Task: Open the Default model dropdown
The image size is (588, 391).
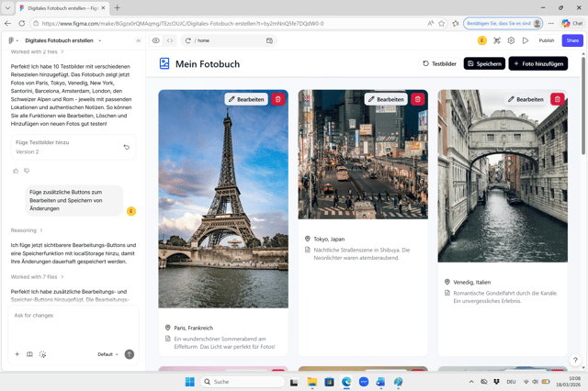Action: (x=108, y=354)
